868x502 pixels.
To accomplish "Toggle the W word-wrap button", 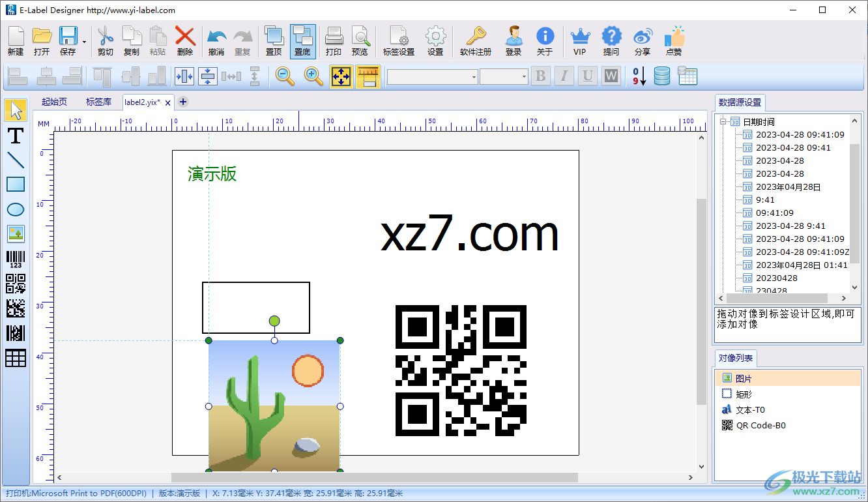I will pyautogui.click(x=611, y=76).
